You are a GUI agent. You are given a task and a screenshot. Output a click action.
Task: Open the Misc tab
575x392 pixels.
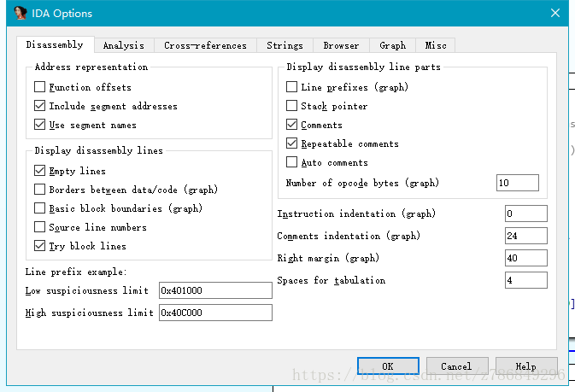pos(436,46)
